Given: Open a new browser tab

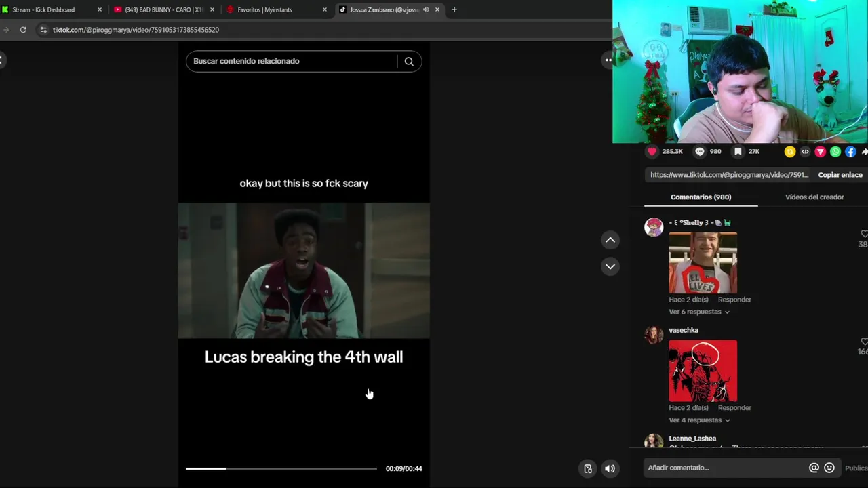Looking at the screenshot, I should pos(454,9).
